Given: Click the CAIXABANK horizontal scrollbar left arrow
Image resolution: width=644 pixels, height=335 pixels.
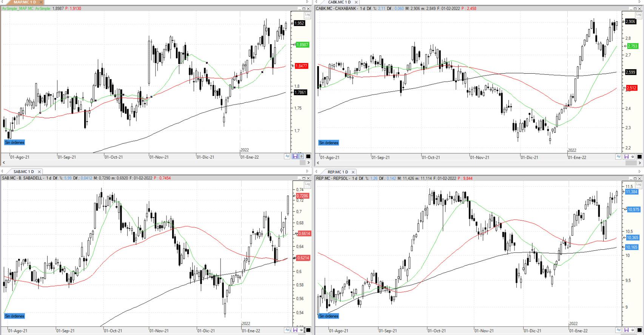Looking at the screenshot, I should pyautogui.click(x=318, y=163).
